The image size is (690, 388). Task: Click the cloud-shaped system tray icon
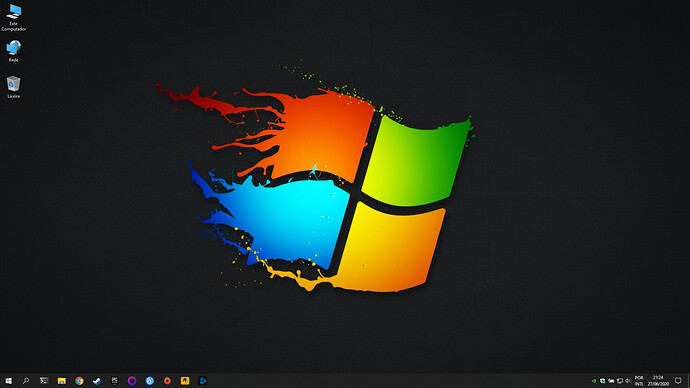tap(611, 381)
